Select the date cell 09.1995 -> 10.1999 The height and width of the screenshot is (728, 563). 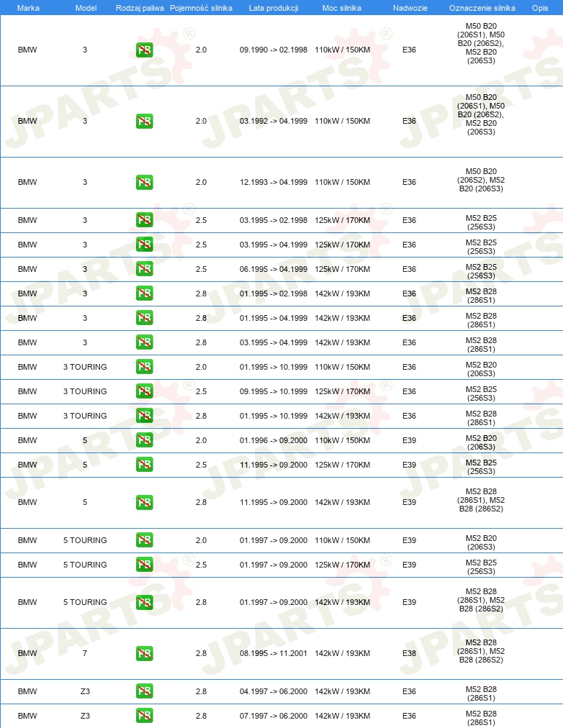click(274, 391)
